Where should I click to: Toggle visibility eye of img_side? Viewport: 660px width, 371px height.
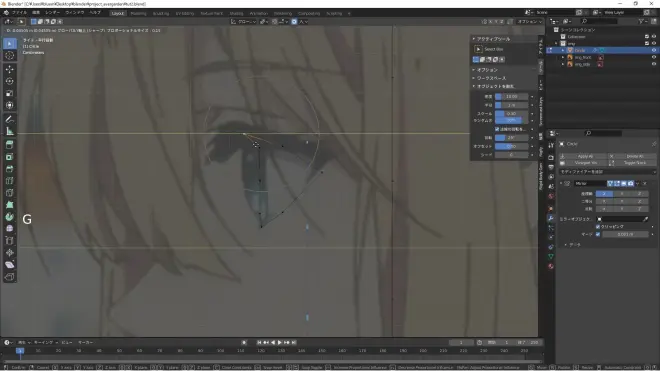pos(654,64)
